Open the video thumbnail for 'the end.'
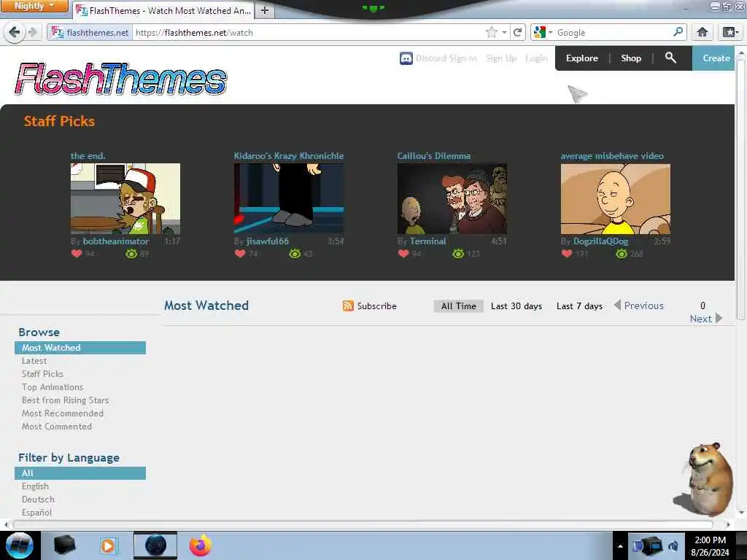747x560 pixels. tap(125, 198)
